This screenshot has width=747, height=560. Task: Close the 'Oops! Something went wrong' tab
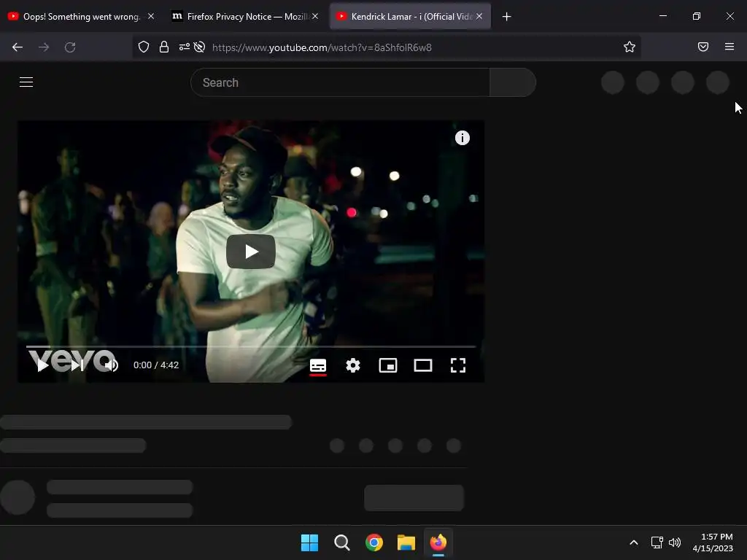(151, 16)
